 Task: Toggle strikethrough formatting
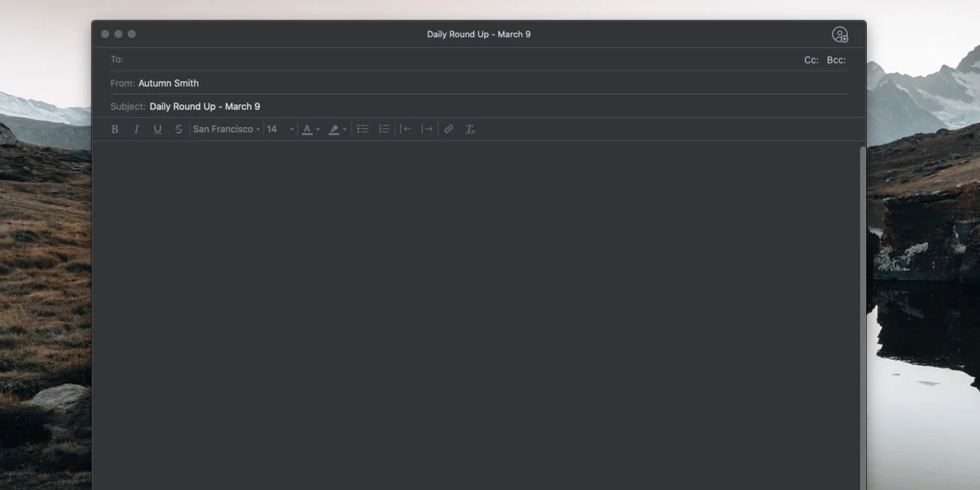coord(178,129)
